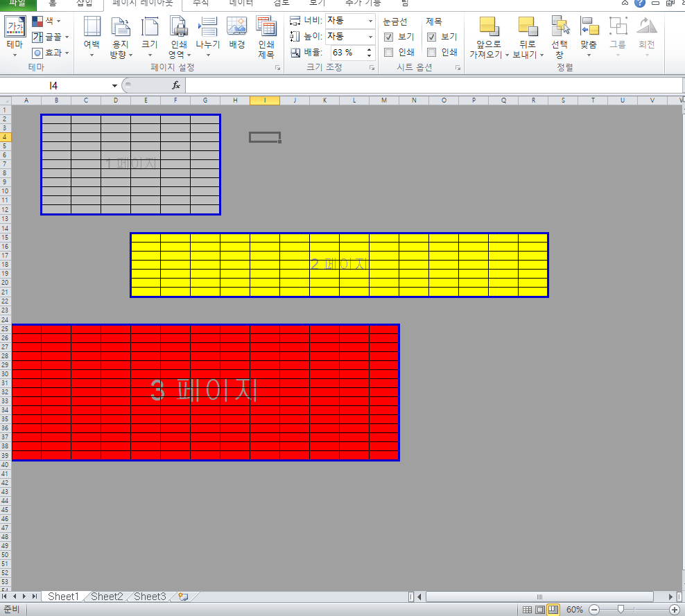Go to the first sheet tab arrow
Image resolution: width=685 pixels, height=616 pixels.
(x=4, y=597)
